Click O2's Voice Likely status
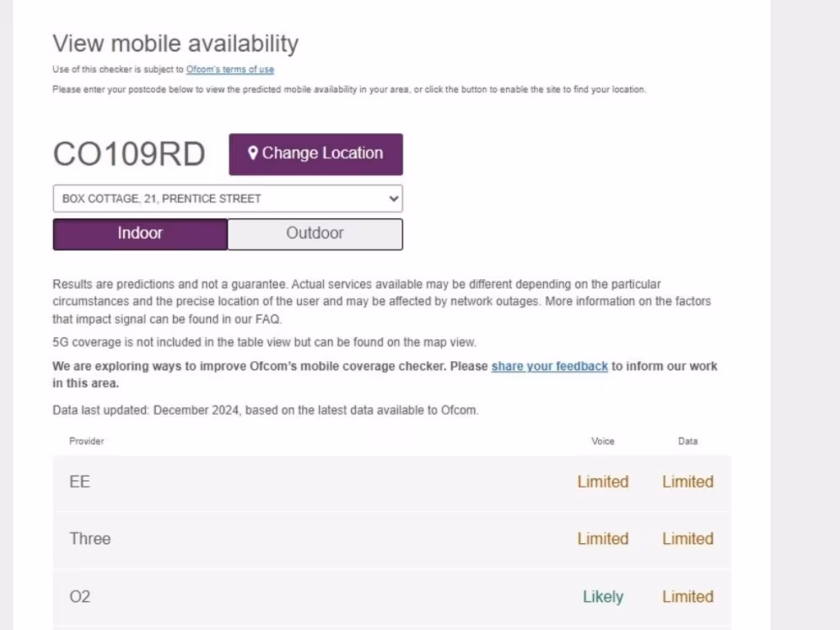This screenshot has width=840, height=630. coord(603,596)
